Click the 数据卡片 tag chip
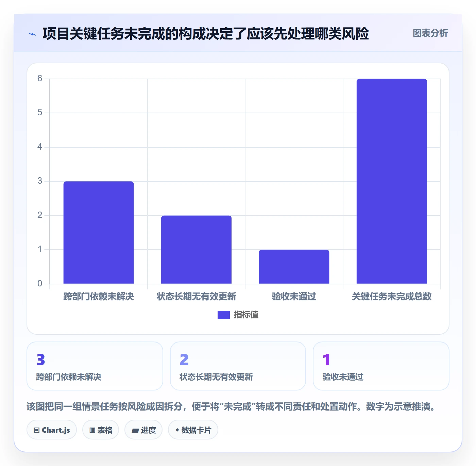This screenshot has width=476, height=466. [193, 430]
